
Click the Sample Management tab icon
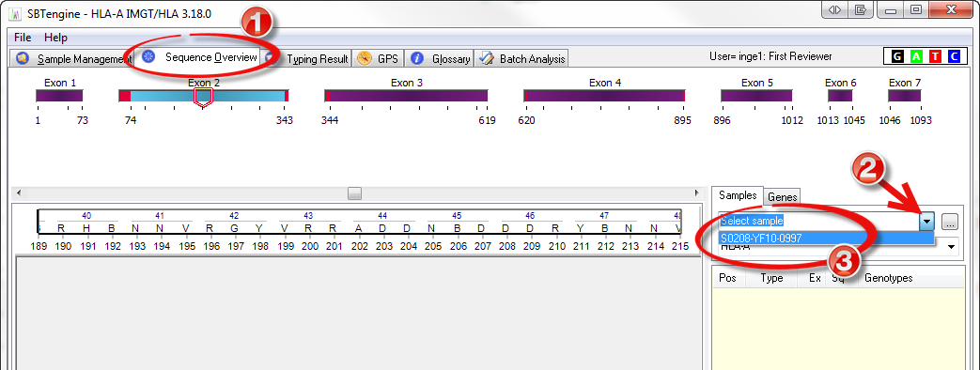pyautogui.click(x=23, y=59)
